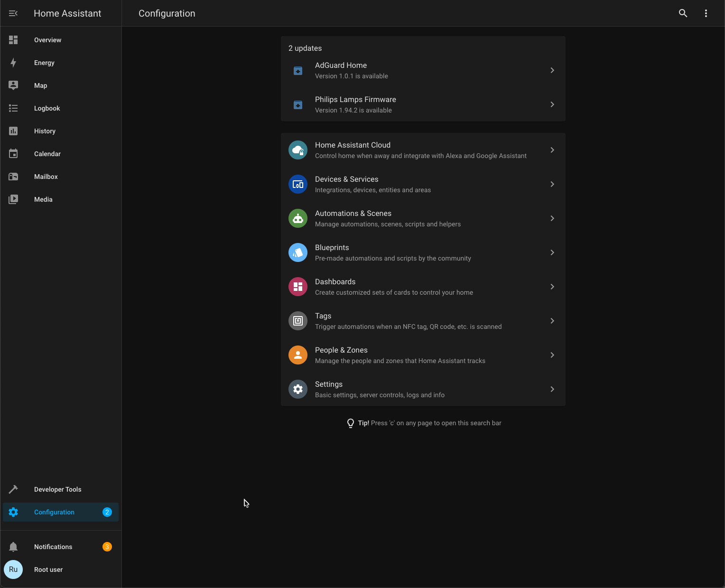The image size is (725, 588).
Task: Expand the AdGuard Home chevron
Action: 552,70
